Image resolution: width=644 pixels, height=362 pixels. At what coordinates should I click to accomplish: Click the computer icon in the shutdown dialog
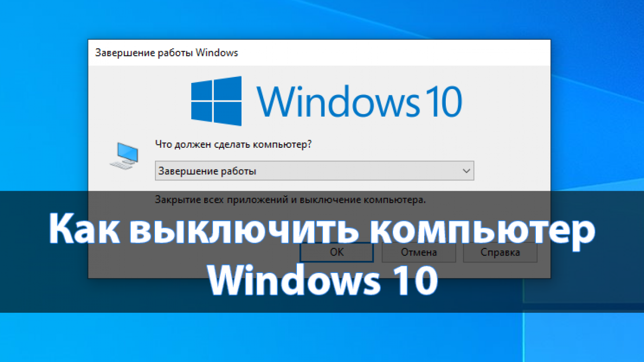[x=124, y=155]
